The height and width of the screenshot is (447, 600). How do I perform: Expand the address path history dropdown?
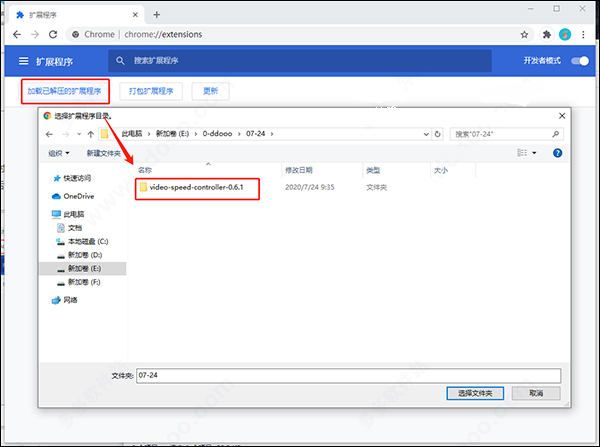[x=426, y=134]
